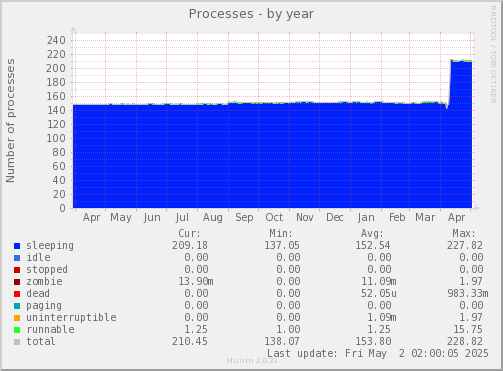This screenshot has height=371, width=503.
Task: Click the total gray legend swatch
Action: coord(17,342)
